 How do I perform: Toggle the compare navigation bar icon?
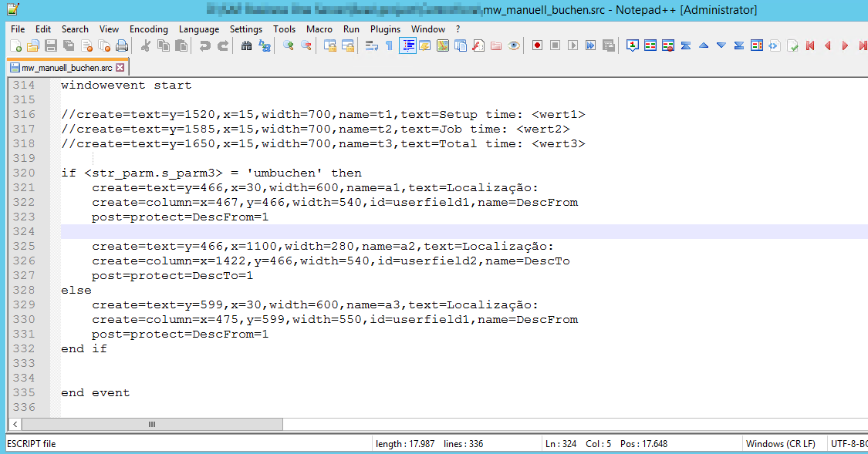[757, 46]
